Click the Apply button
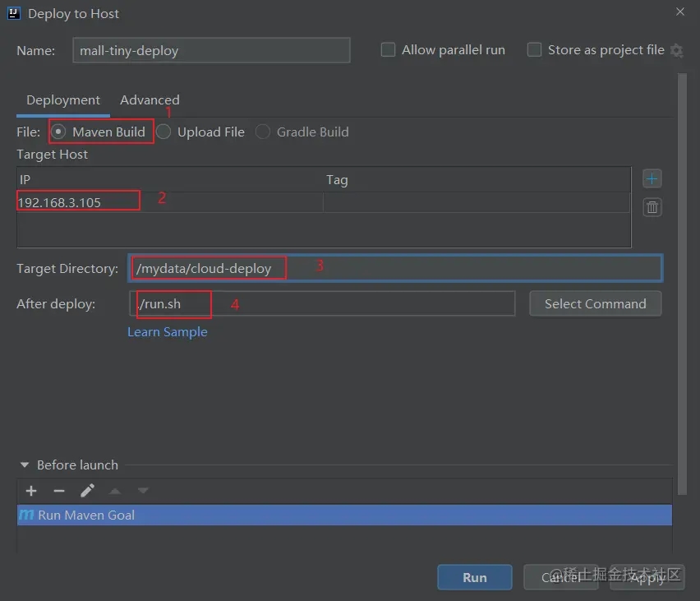The width and height of the screenshot is (700, 601). click(647, 577)
